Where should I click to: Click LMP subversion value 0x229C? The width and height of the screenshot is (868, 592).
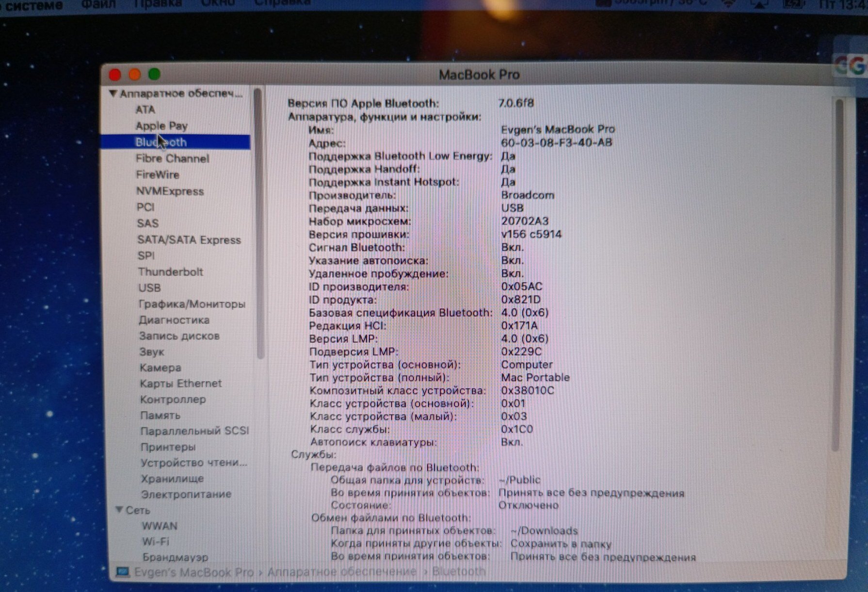[x=521, y=352]
